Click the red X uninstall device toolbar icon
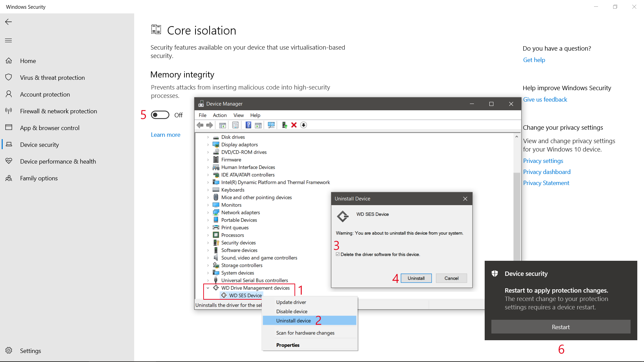The height and width of the screenshot is (362, 644). [x=294, y=125]
